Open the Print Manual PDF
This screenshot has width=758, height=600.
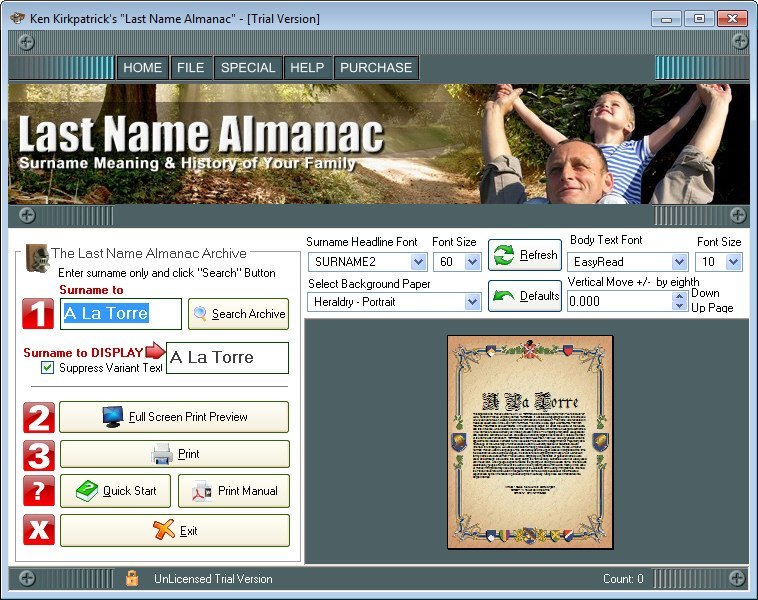point(234,491)
